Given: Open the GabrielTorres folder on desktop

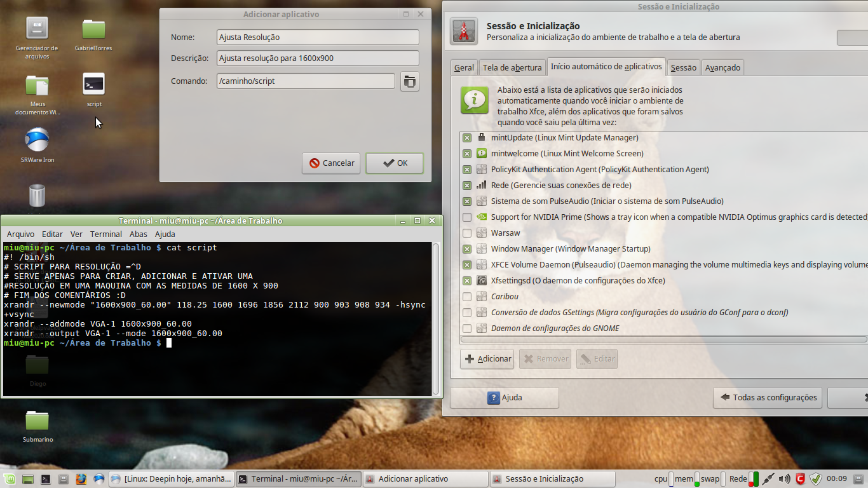Looking at the screenshot, I should tap(93, 29).
